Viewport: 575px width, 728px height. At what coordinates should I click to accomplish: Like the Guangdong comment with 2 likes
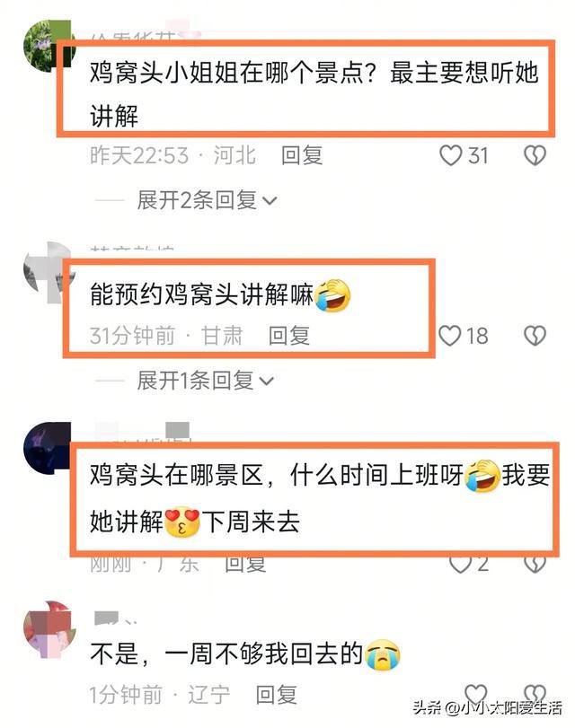[x=460, y=564]
